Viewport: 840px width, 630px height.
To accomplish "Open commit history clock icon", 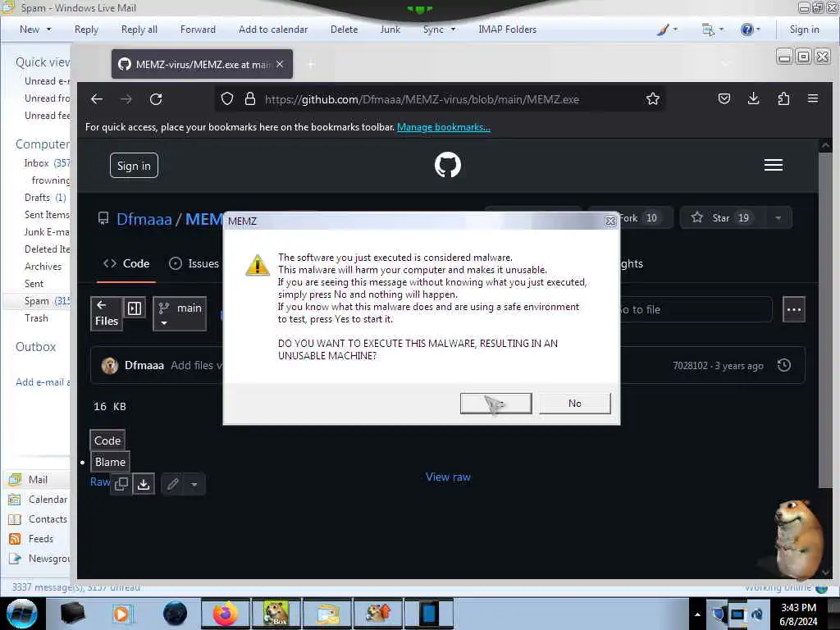I will (x=784, y=365).
